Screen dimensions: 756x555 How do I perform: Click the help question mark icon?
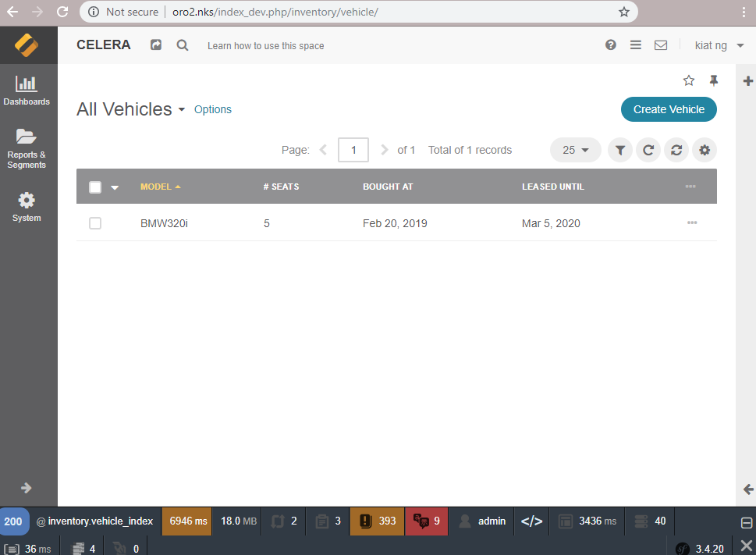[611, 45]
